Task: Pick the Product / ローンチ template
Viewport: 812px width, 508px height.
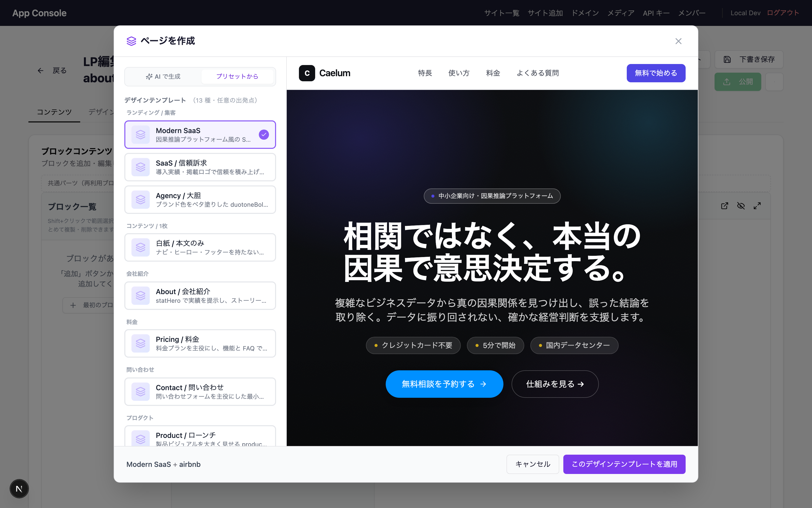Action: (x=200, y=436)
